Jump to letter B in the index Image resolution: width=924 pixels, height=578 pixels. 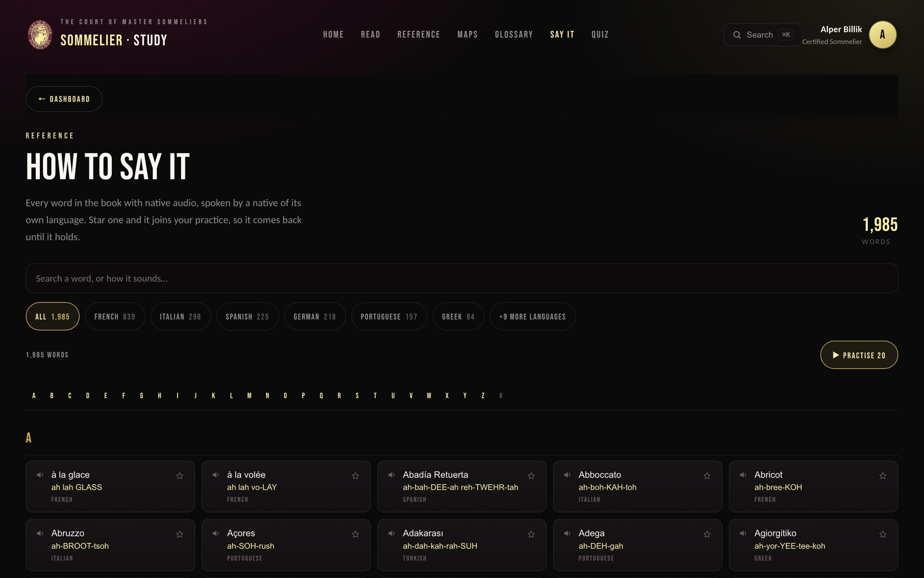click(x=52, y=396)
